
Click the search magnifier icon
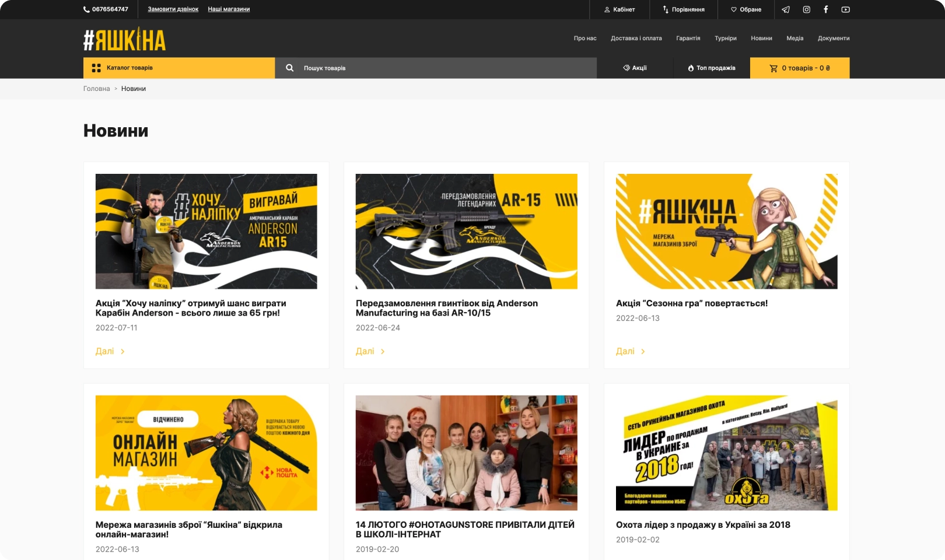tap(289, 68)
